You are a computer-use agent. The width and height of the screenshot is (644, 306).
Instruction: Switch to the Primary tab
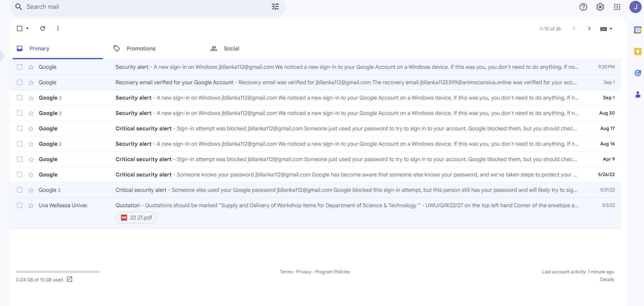pos(58,48)
